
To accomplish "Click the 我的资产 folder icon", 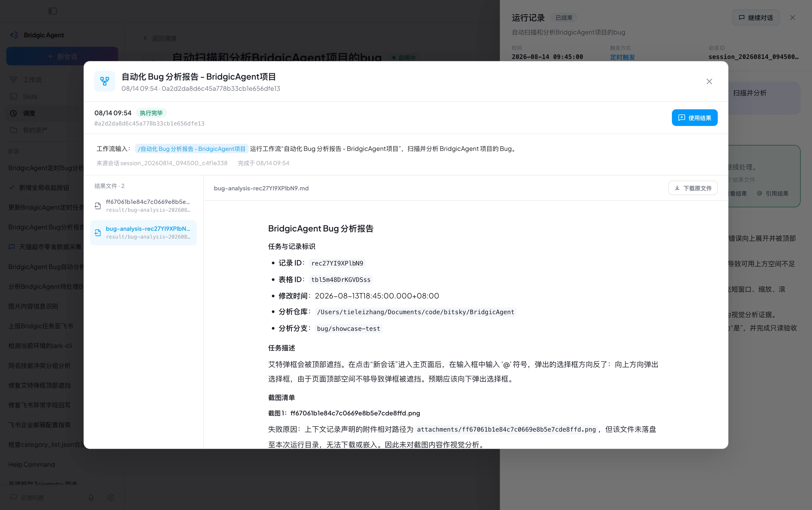I will pyautogui.click(x=14, y=130).
